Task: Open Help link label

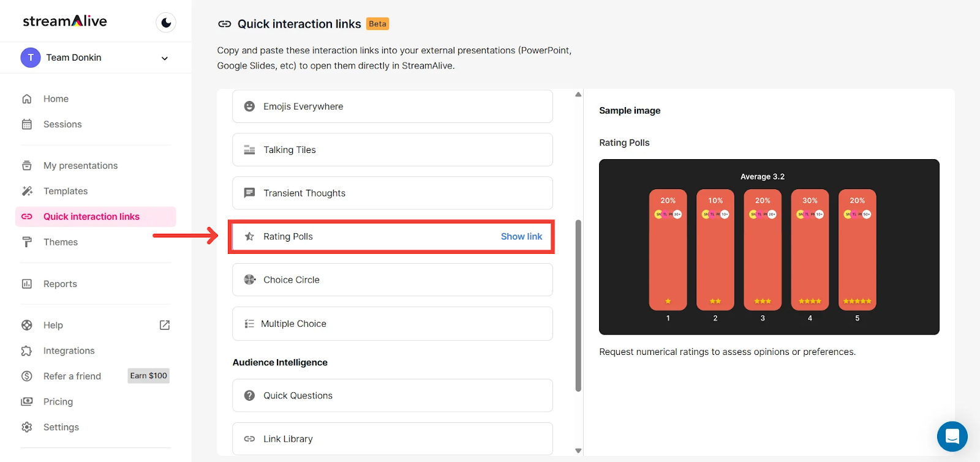Action: pos(53,325)
